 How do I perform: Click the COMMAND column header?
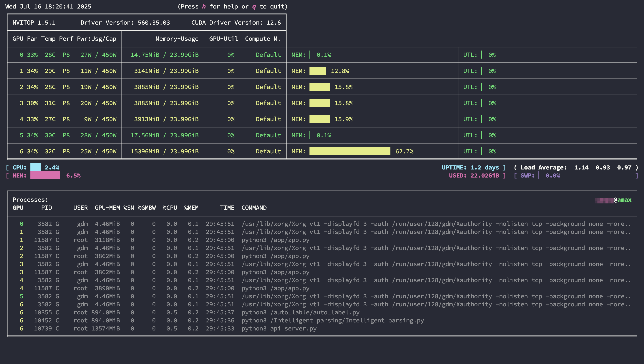(x=254, y=208)
